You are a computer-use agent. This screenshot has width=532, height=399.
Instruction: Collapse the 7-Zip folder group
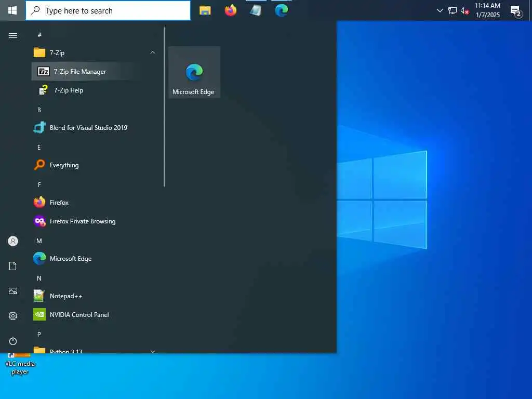point(95,53)
